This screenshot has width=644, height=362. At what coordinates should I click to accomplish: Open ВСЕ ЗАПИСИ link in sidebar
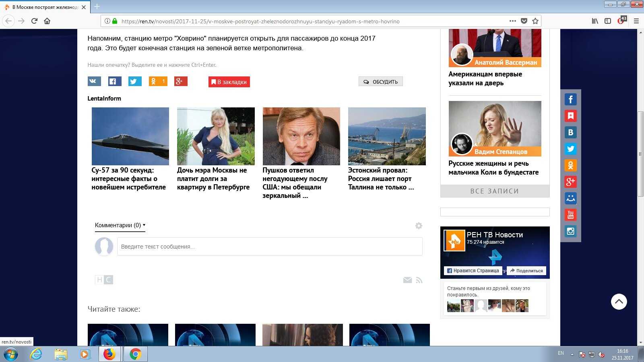pyautogui.click(x=495, y=191)
